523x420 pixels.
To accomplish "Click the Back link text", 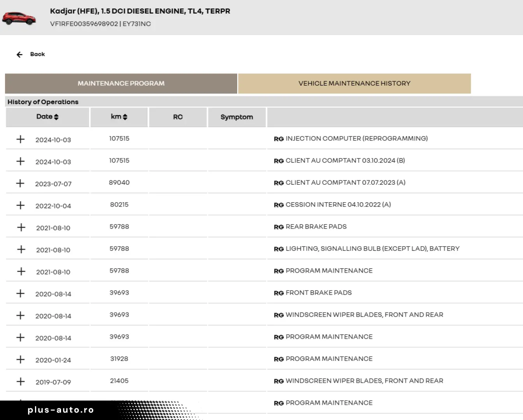I will (x=37, y=54).
